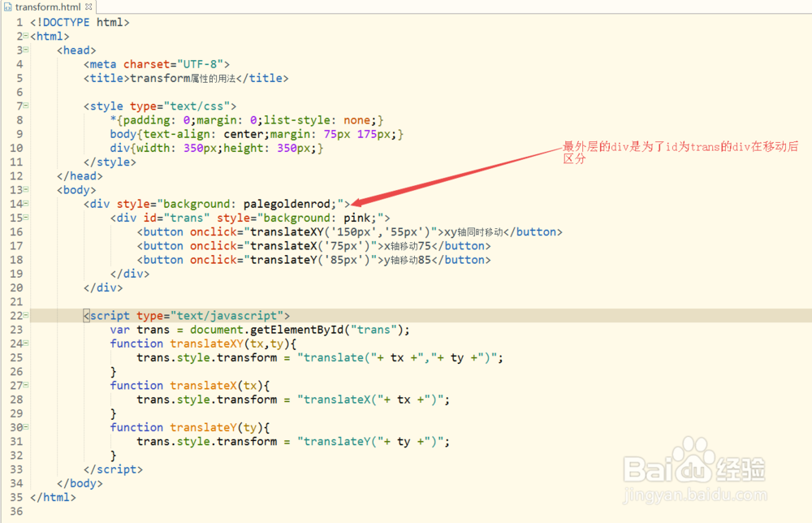Collapse the head fold on line 3

[x=26, y=50]
